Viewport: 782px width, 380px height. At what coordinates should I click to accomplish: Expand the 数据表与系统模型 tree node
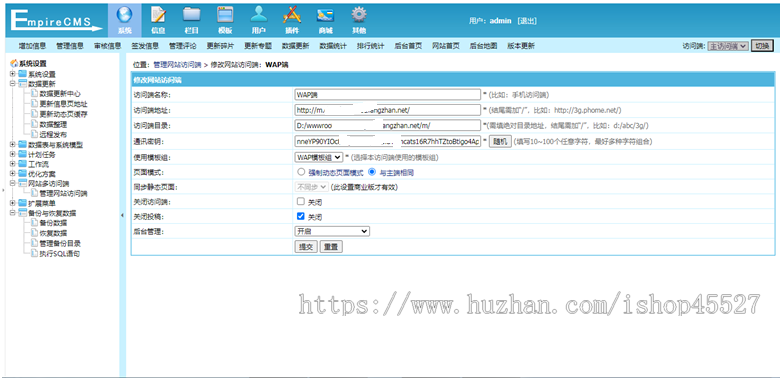12,145
